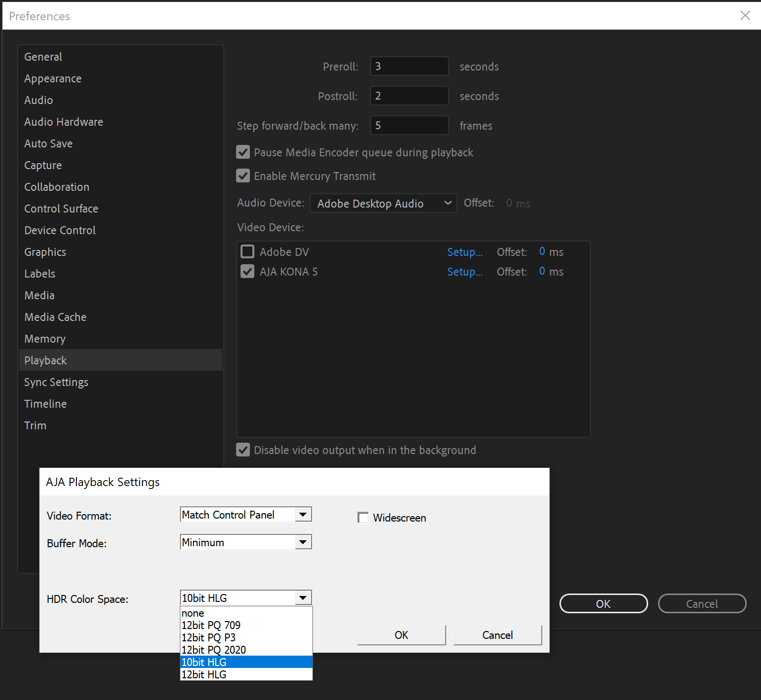This screenshot has height=700, width=761.
Task: Open the General preferences category
Action: pyautogui.click(x=120, y=57)
